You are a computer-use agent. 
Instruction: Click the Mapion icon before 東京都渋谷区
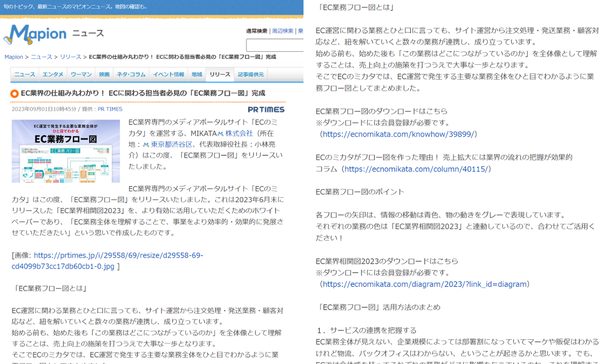pos(146,145)
